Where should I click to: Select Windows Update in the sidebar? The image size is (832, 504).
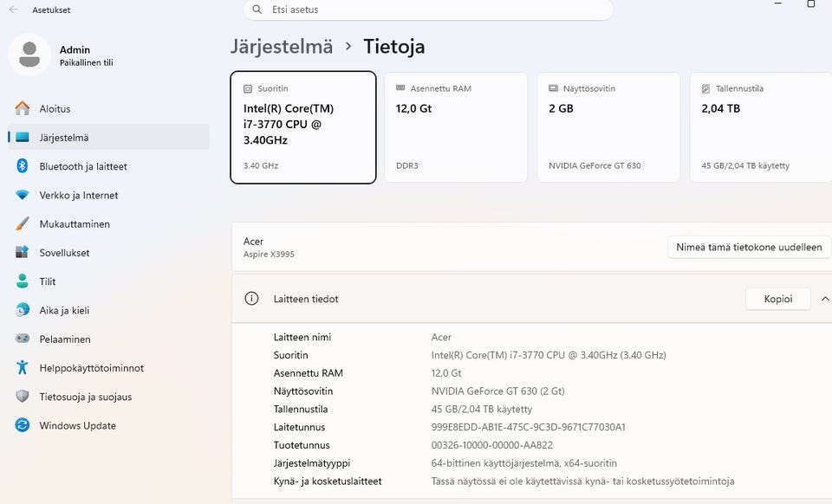tap(109, 425)
